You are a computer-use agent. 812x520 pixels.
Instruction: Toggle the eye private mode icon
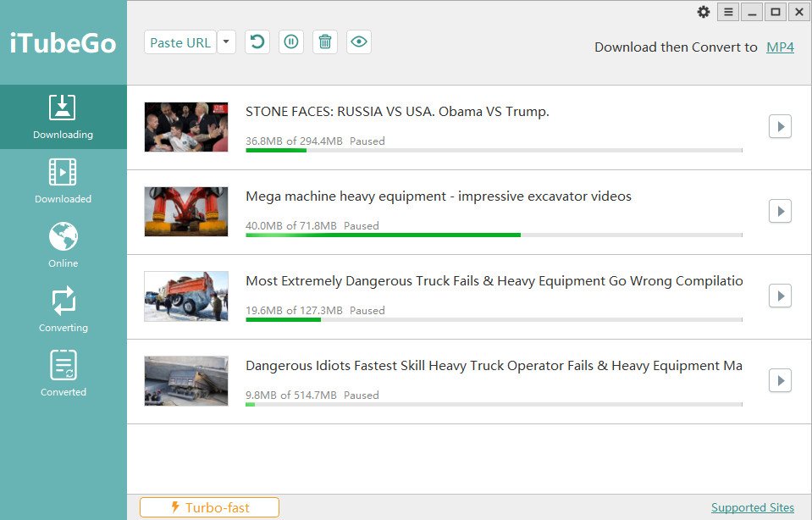click(x=359, y=42)
